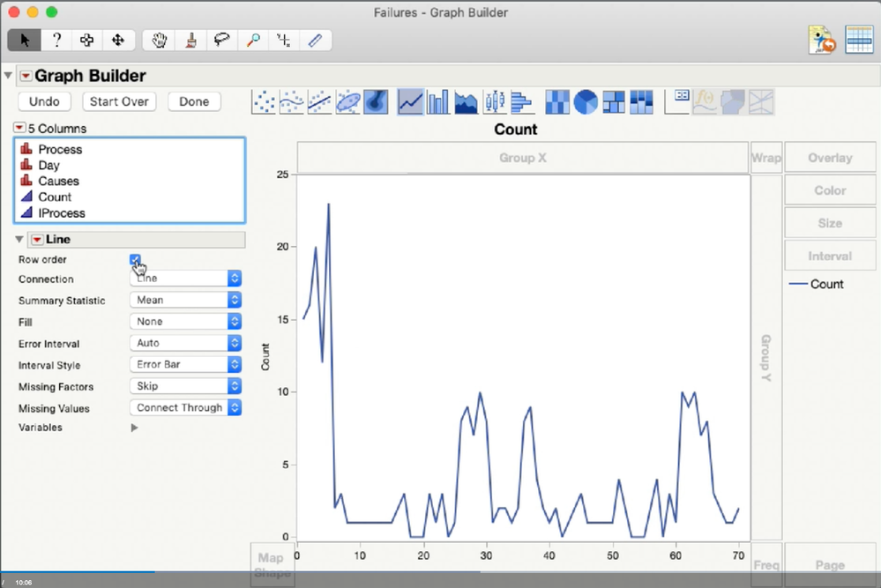Click the Count legend line swatch
The width and height of the screenshot is (881, 588).
pos(798,284)
